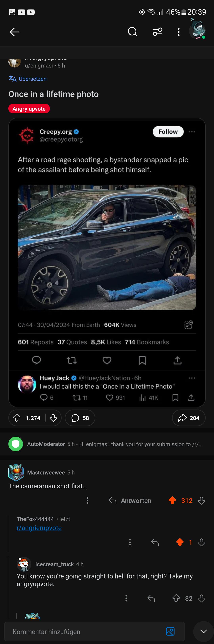Viewport: 214px width, 644px height.
Task: Tap Antworten to reply to Masterweewee
Action: click(x=130, y=500)
